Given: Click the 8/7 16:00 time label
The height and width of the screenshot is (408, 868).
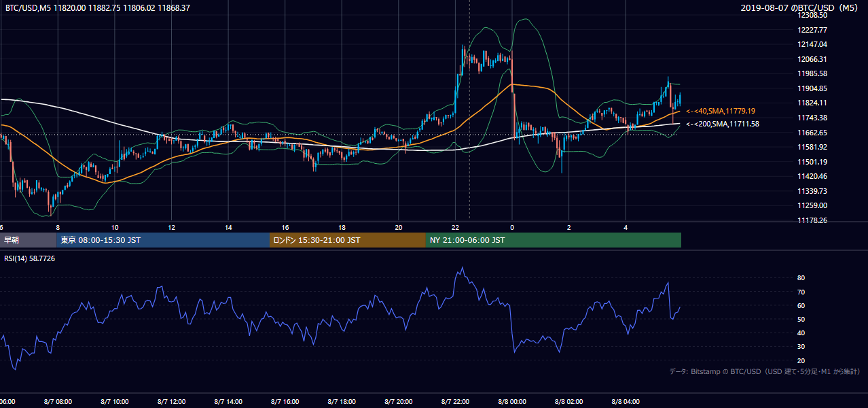Looking at the screenshot, I should [285, 402].
